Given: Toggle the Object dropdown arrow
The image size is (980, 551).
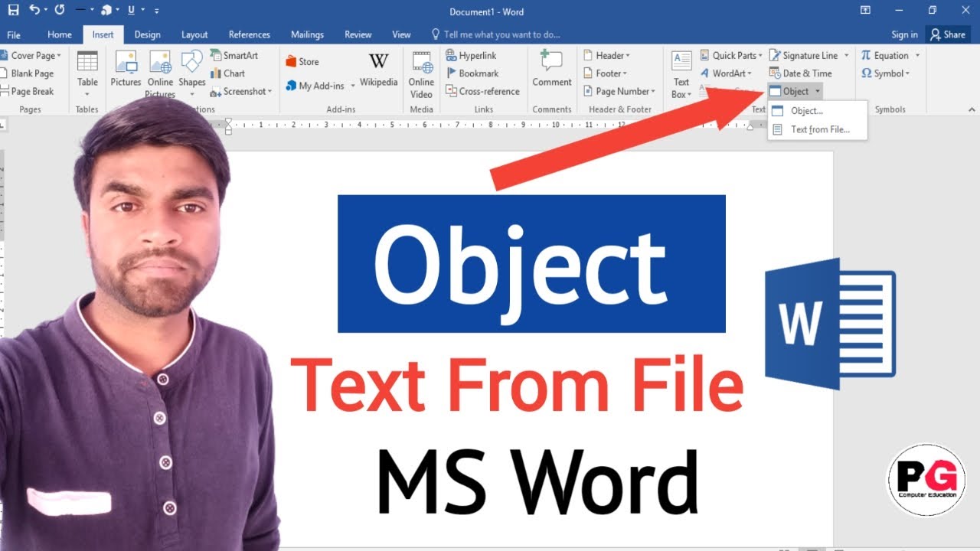Looking at the screenshot, I should (818, 91).
